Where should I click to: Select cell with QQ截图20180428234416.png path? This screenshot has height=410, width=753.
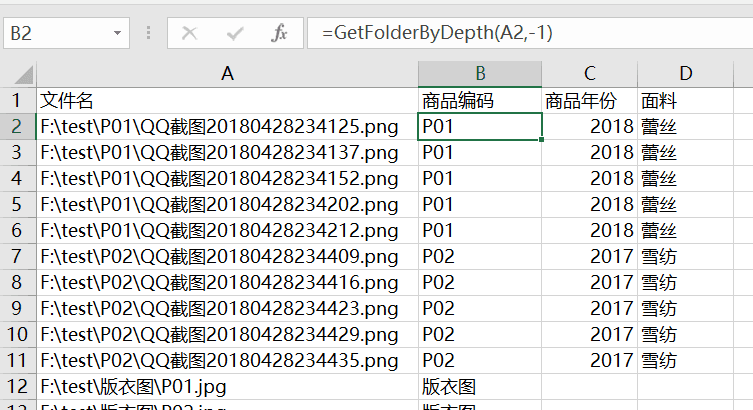pos(227,282)
